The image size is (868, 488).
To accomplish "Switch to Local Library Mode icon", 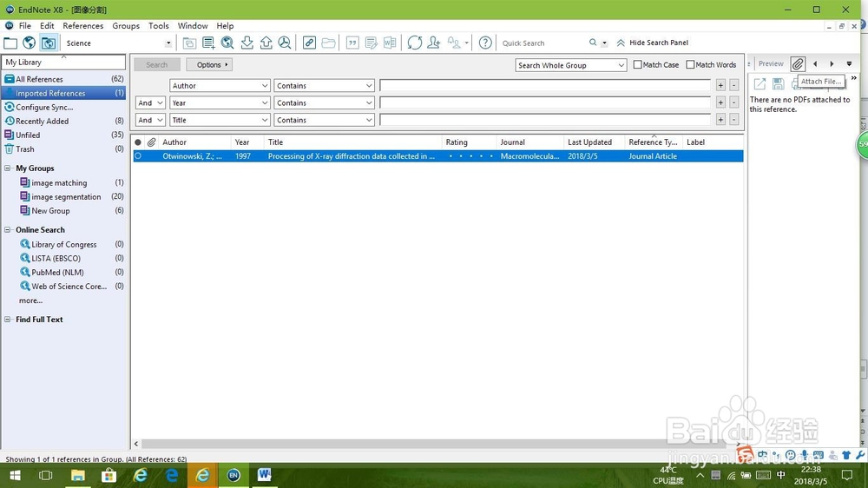I will [10, 43].
